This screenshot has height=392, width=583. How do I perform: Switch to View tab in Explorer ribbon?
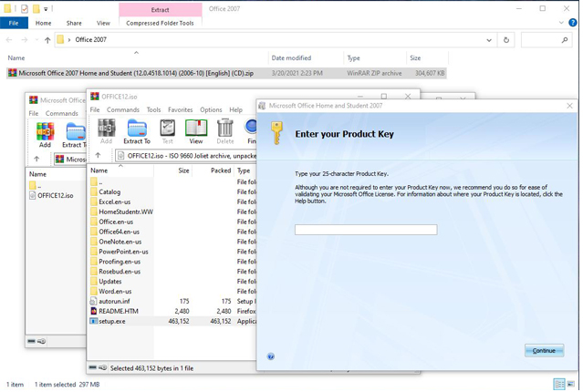click(103, 23)
